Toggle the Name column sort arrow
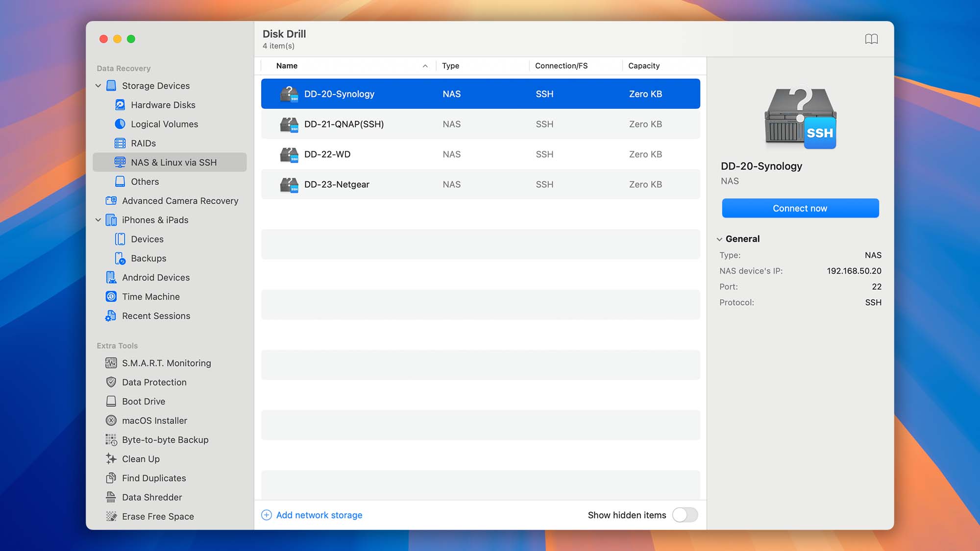 425,66
